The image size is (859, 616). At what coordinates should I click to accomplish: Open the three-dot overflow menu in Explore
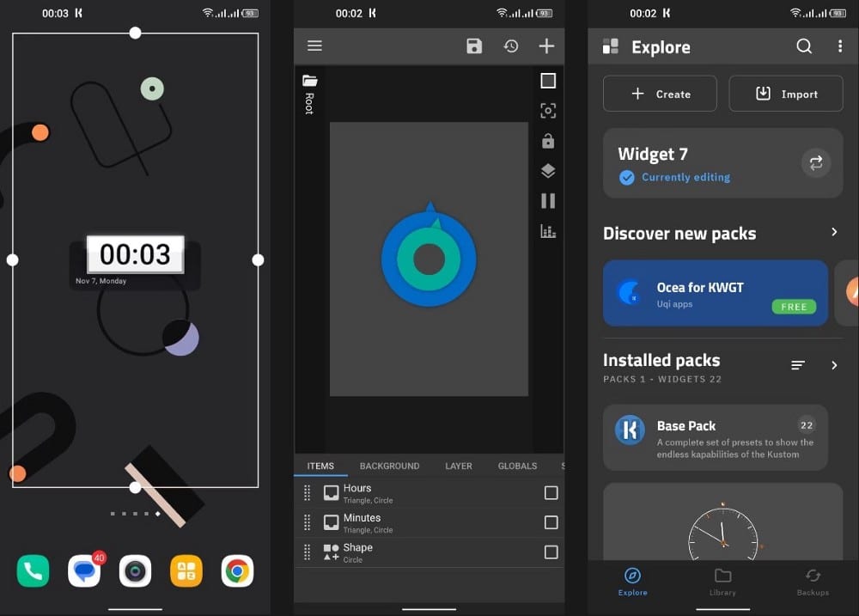coord(839,46)
